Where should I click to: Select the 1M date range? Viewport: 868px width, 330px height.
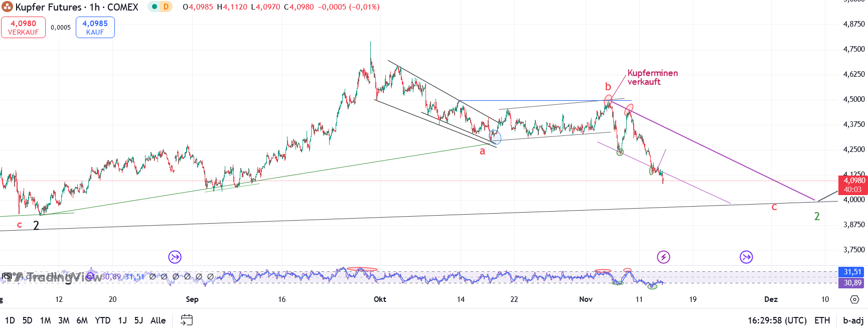[45, 320]
